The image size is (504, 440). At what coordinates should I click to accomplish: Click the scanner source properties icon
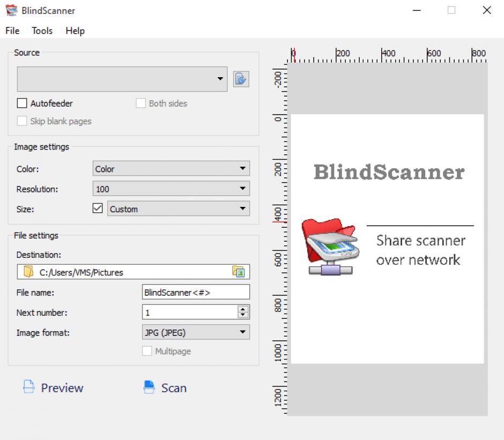[x=241, y=79]
